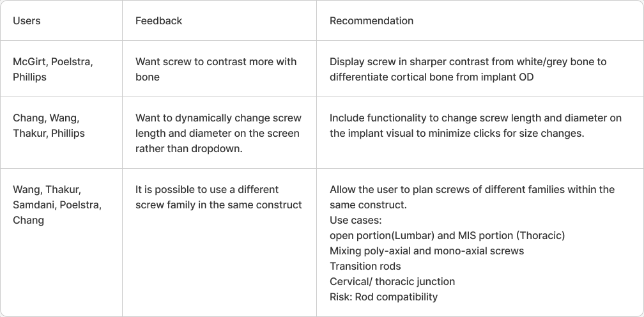
Task: Click the Want screw to contrast more feedback
Action: 216,70
